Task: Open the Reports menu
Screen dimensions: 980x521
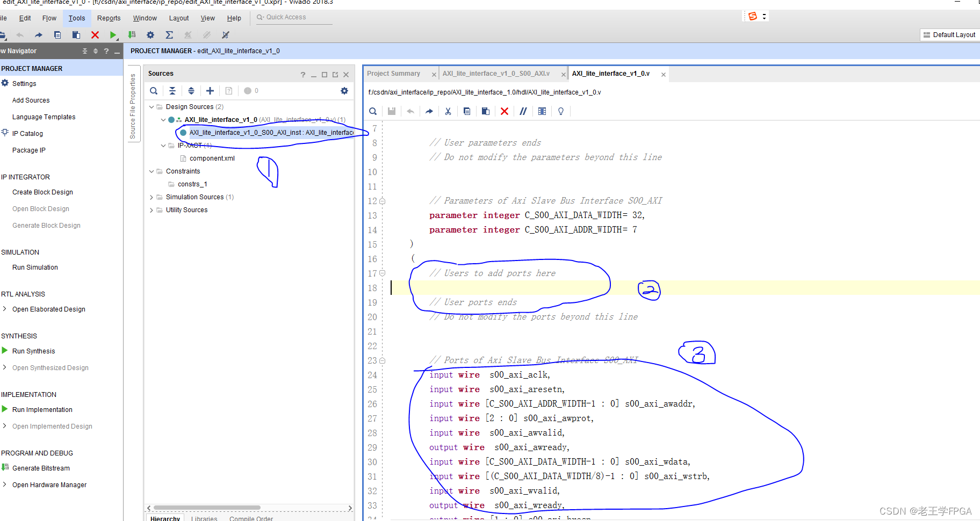Action: (109, 18)
